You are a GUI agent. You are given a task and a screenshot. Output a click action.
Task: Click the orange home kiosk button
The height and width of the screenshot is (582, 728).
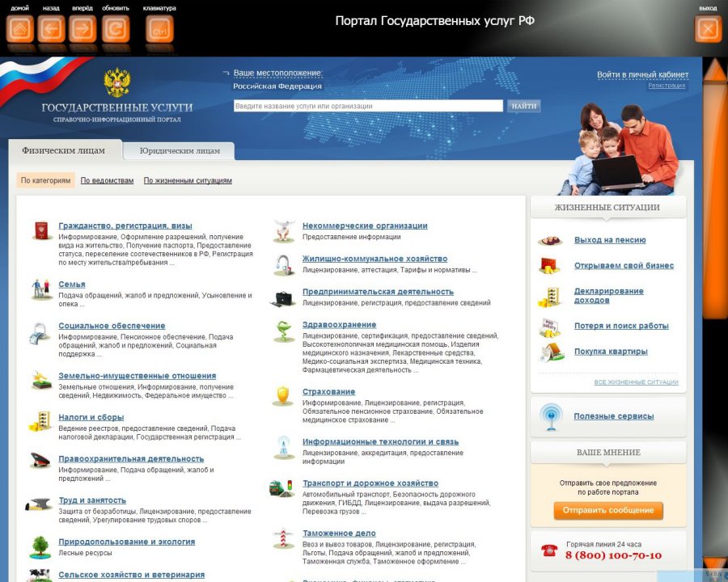20,30
